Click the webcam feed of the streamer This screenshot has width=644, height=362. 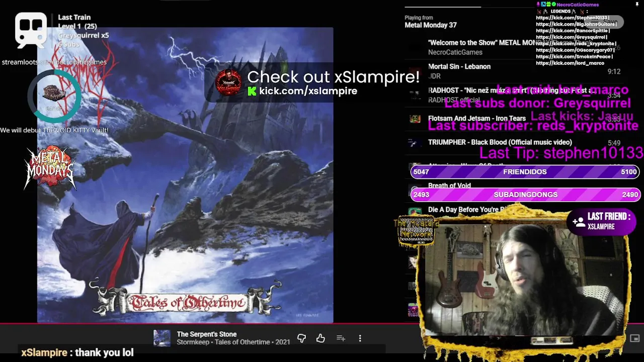[x=523, y=280]
